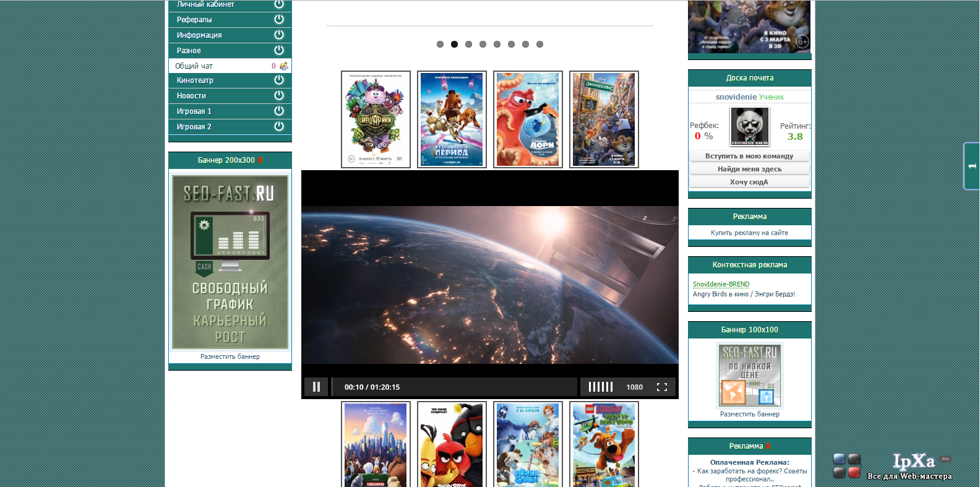The image size is (980, 487).
Task: Click Хочу сюдА button
Action: point(749,182)
